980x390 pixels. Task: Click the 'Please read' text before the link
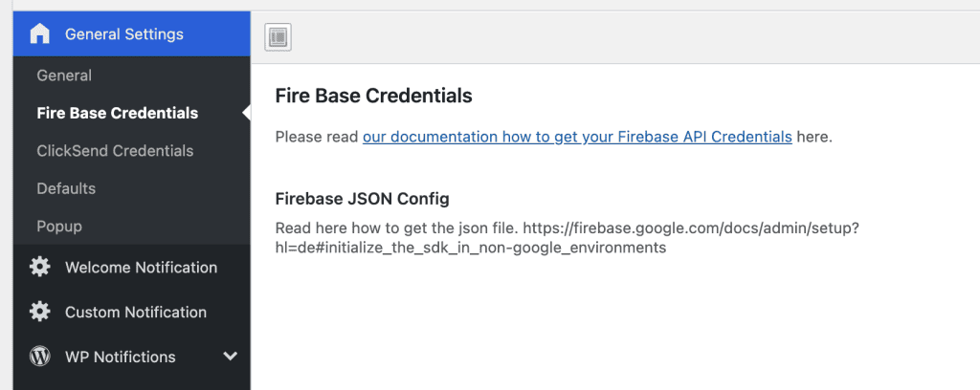[317, 137]
